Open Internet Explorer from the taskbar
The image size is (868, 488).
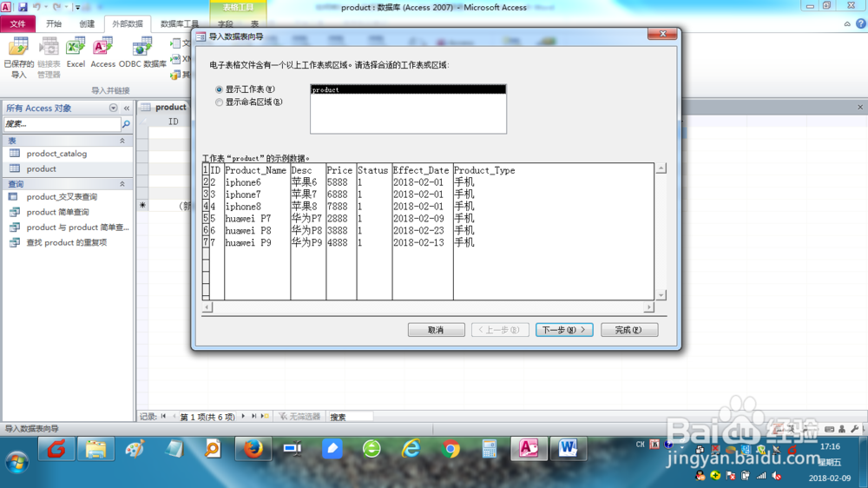pyautogui.click(x=411, y=449)
